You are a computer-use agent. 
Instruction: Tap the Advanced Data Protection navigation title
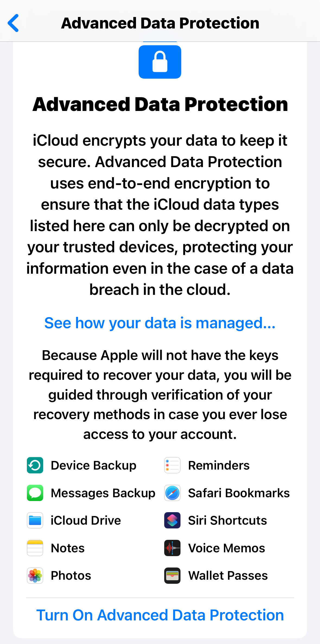tap(160, 23)
